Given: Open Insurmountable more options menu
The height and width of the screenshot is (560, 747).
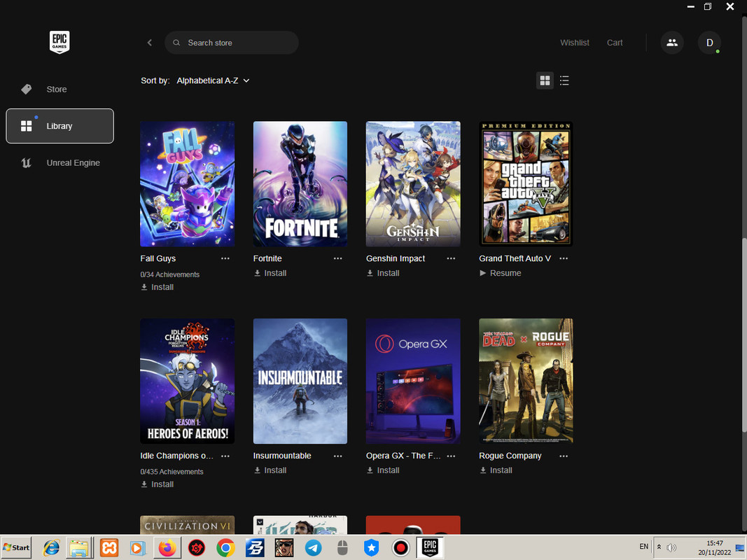Looking at the screenshot, I should tap(337, 456).
